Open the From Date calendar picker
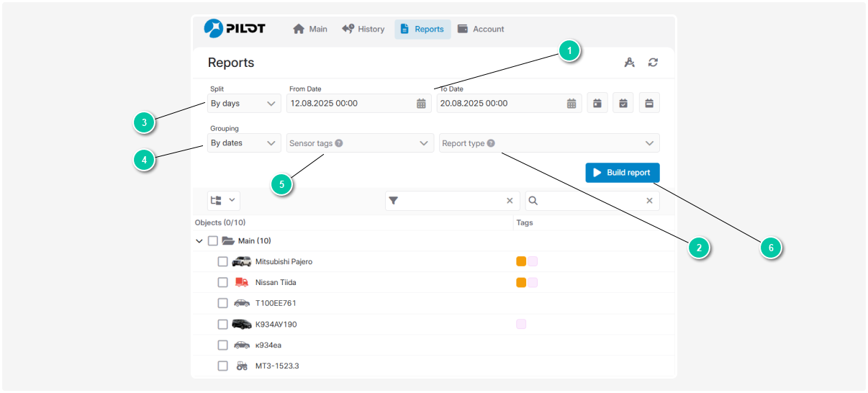The width and height of the screenshot is (868, 393). click(421, 104)
